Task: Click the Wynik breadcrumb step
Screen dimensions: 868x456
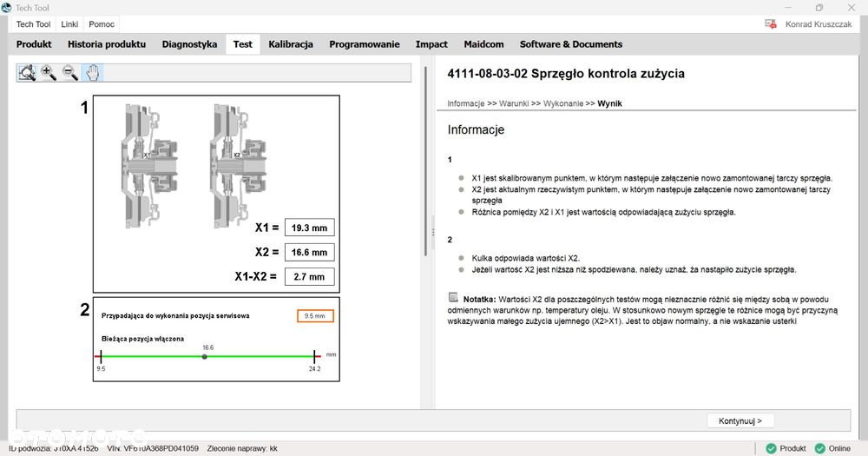Action: (x=609, y=103)
